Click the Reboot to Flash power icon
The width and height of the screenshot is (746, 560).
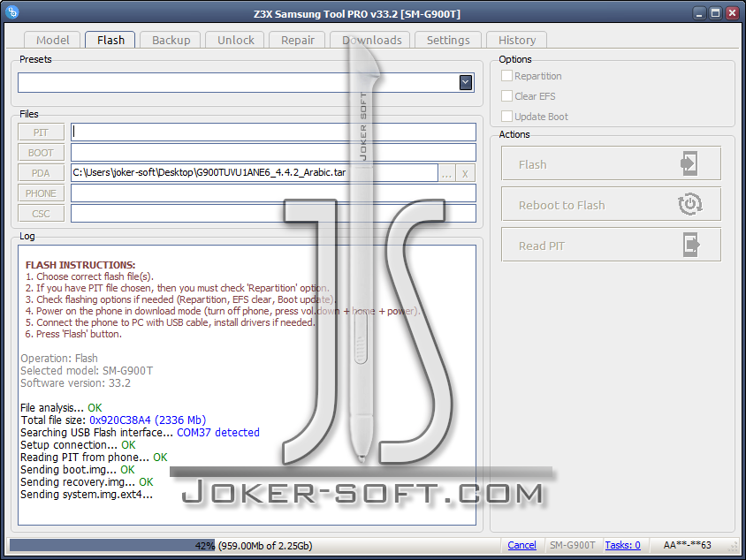689,204
